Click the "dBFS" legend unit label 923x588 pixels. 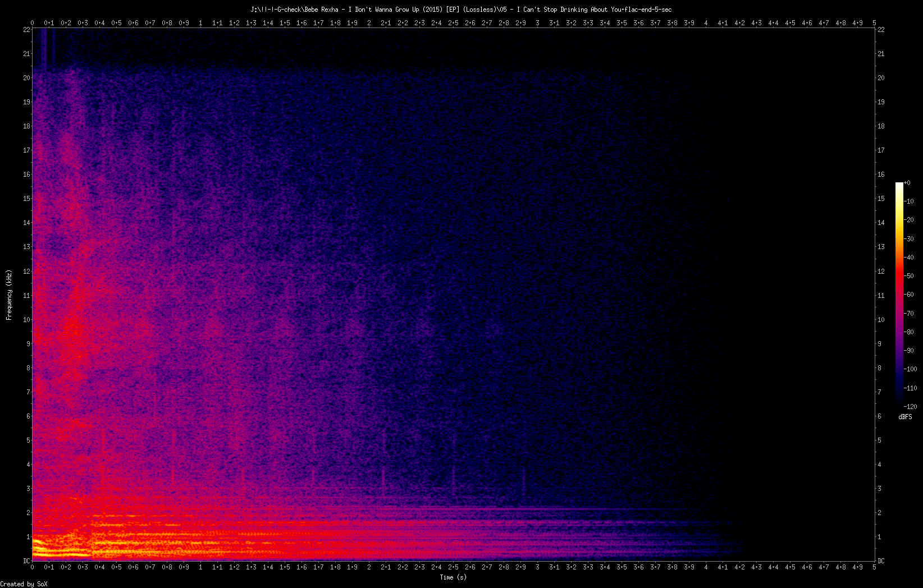click(x=905, y=417)
